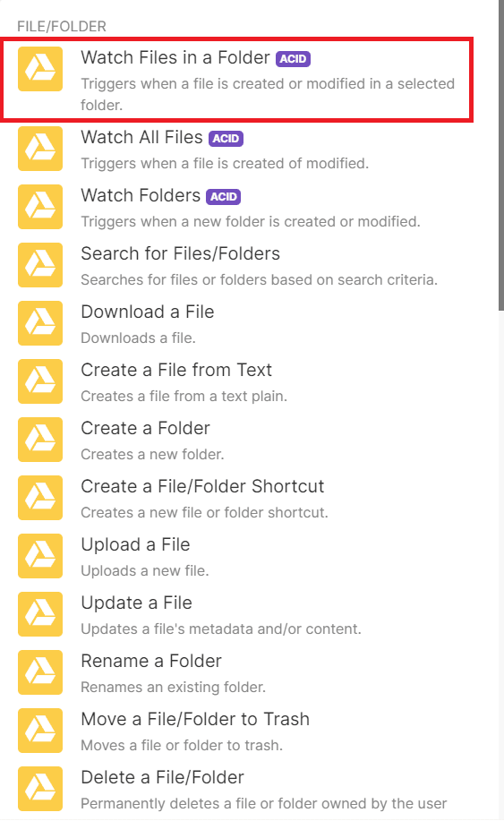The width and height of the screenshot is (504, 821).
Task: Click the module list vertical scrollbar
Action: point(500,155)
